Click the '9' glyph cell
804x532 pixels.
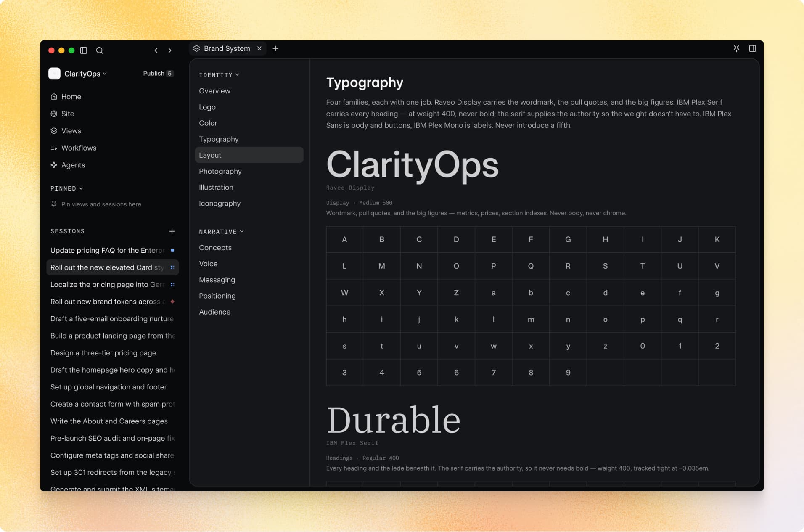[568, 373]
